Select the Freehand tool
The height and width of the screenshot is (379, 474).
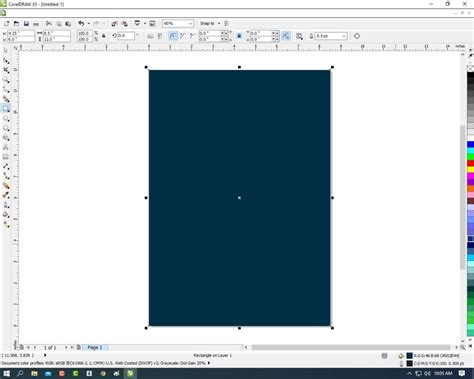[6, 89]
